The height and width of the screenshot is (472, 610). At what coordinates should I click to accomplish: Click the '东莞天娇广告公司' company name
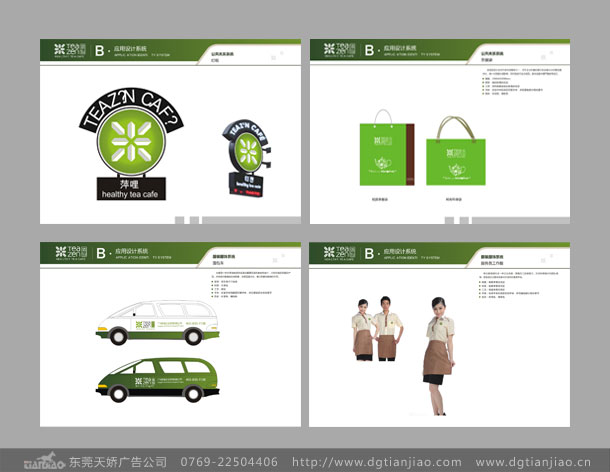[118, 462]
